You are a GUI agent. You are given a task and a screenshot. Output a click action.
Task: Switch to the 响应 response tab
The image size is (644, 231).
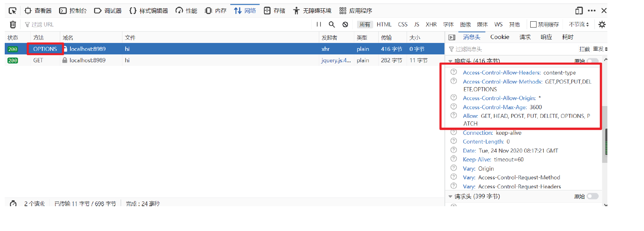tap(546, 37)
